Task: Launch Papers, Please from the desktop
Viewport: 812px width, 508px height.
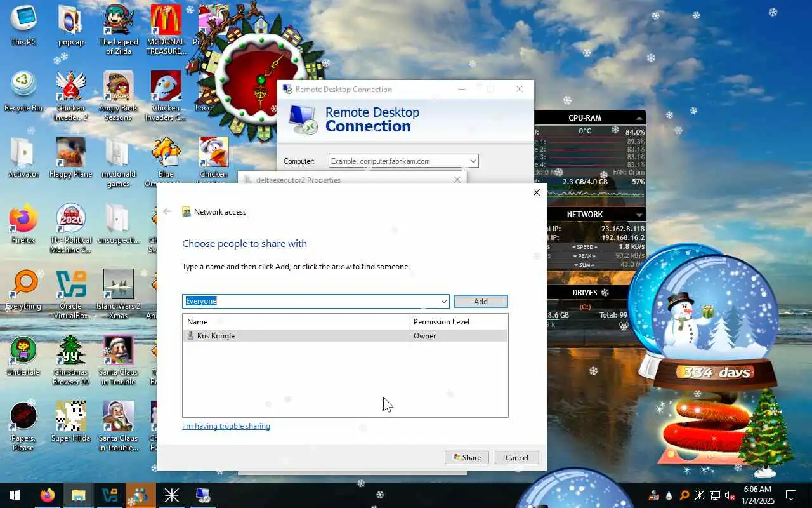Action: (23, 426)
